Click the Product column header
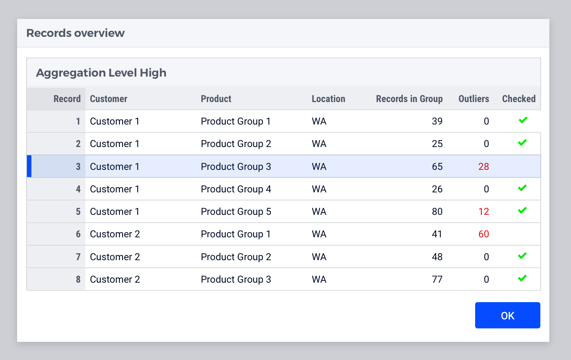 (x=216, y=99)
